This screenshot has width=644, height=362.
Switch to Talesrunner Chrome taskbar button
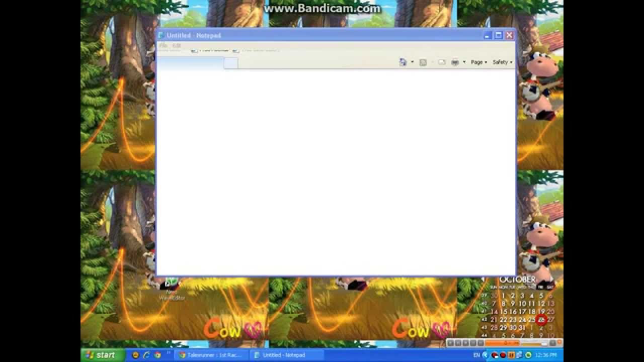[x=212, y=355]
